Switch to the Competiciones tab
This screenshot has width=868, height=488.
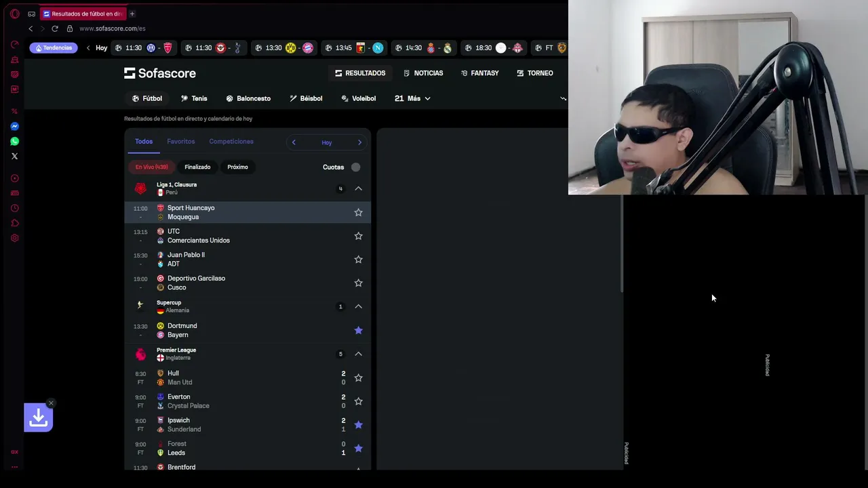point(231,142)
